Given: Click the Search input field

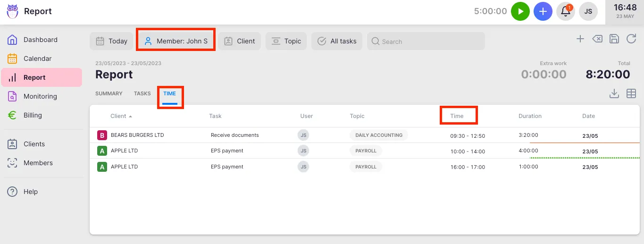Looking at the screenshot, I should click(x=426, y=42).
